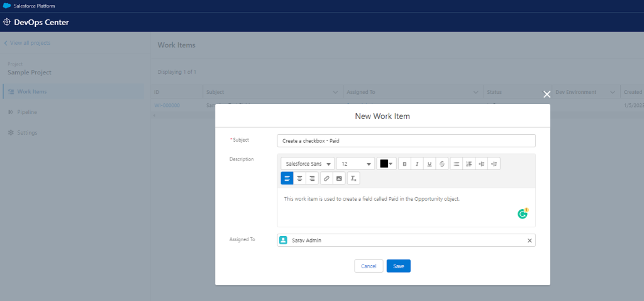This screenshot has width=644, height=301.
Task: Open the font size 12 dropdown
Action: tap(356, 164)
